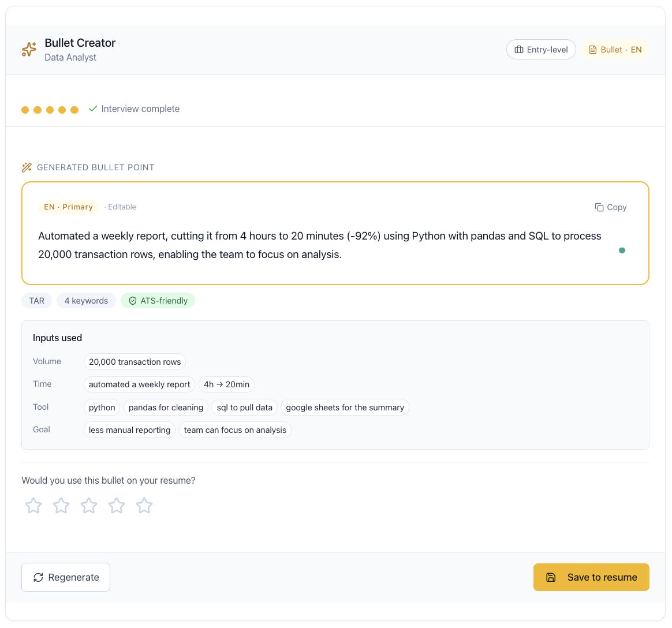Click the Tool row label
Screen dimensions: 672x628
coord(41,407)
